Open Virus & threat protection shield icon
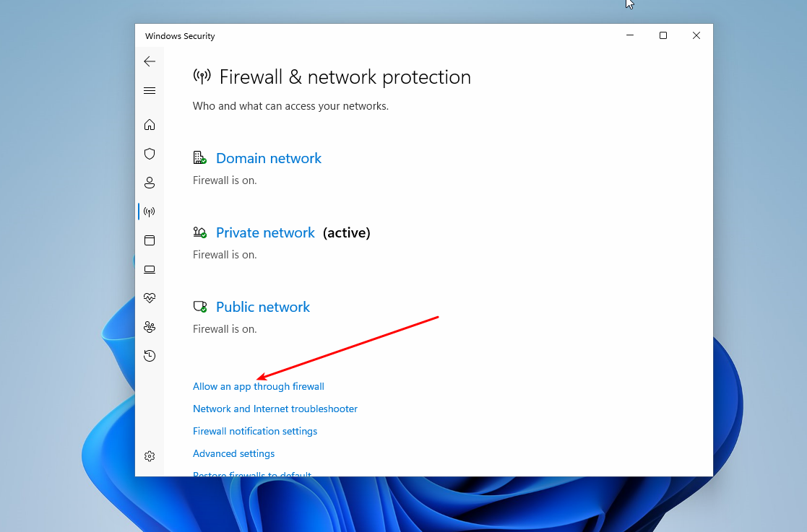 [x=150, y=154]
